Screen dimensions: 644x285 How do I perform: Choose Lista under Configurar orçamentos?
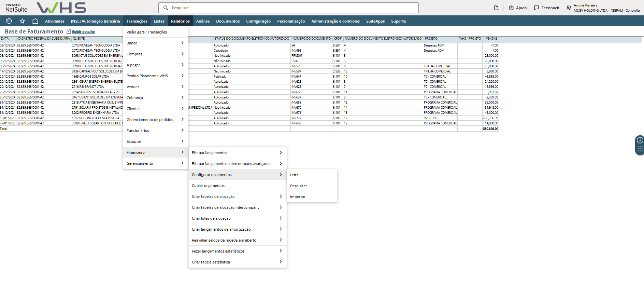[294, 175]
